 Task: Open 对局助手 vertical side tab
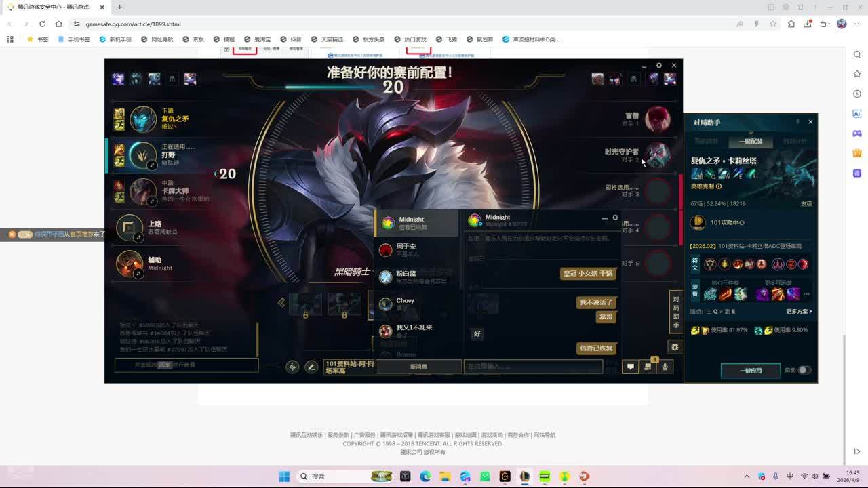[x=675, y=312]
